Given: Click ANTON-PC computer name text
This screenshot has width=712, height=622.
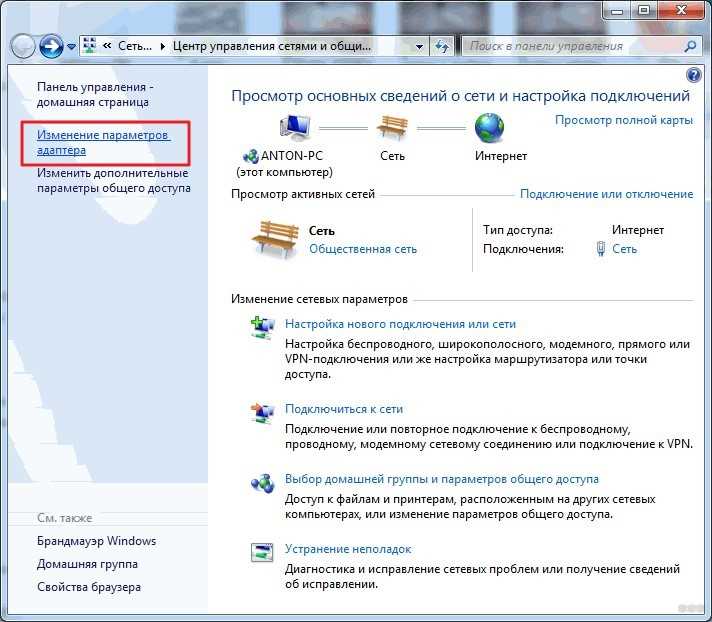Looking at the screenshot, I should (292, 156).
